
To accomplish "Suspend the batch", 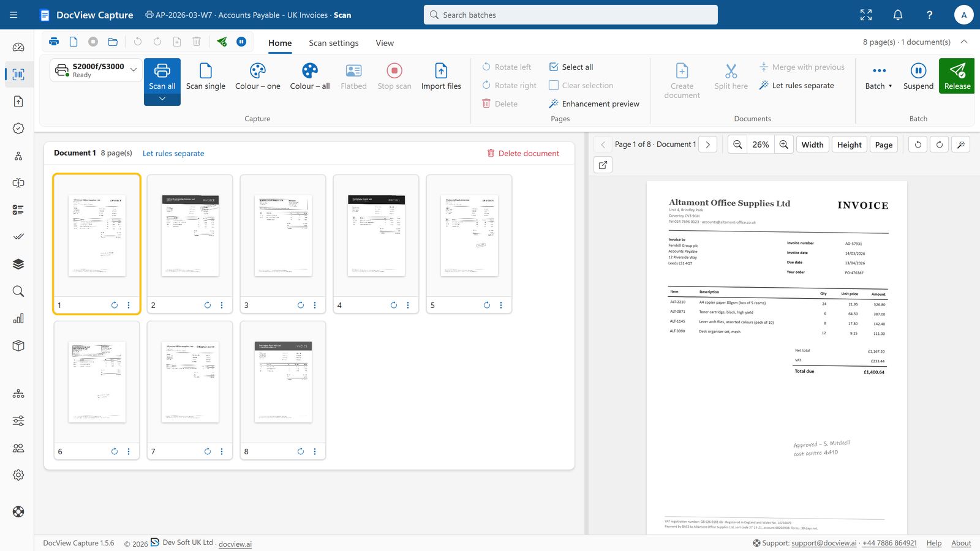I will 918,76.
